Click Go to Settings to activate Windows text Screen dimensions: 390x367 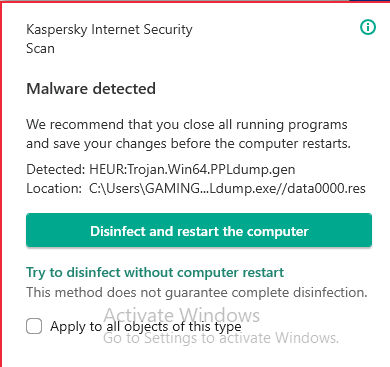221,338
